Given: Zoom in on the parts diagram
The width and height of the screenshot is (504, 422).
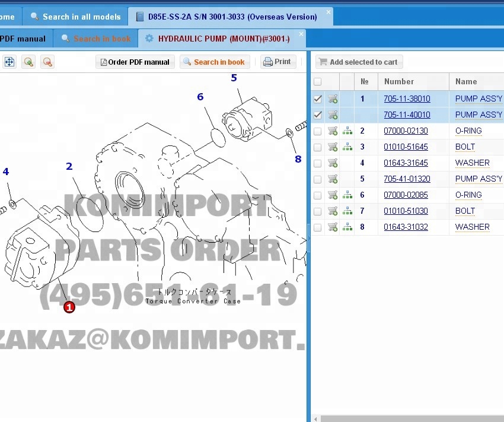Looking at the screenshot, I should [28, 62].
